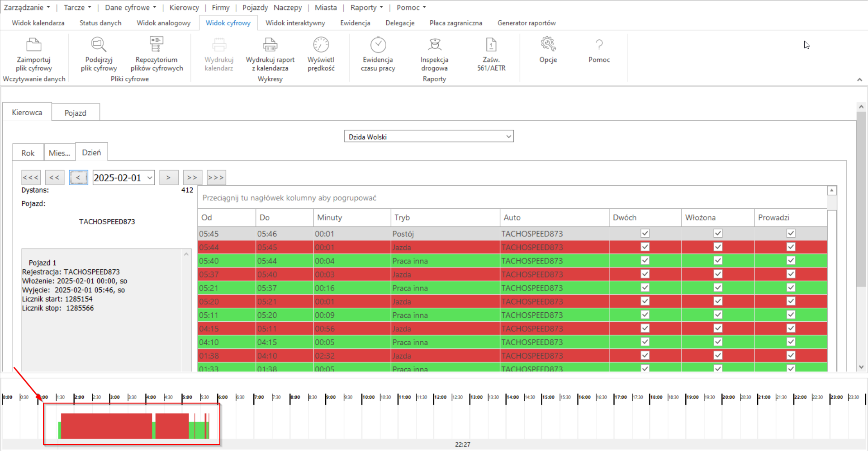This screenshot has height=451, width=868.
Task: Go to previous day with < button
Action: [78, 178]
